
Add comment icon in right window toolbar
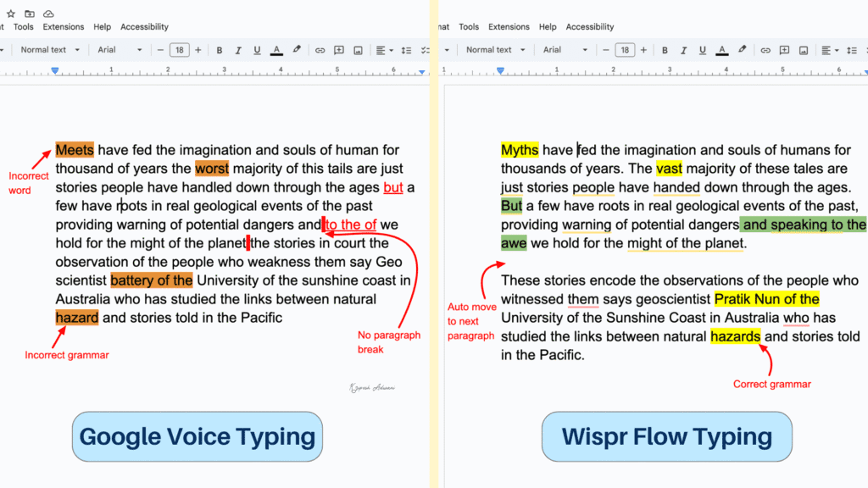pyautogui.click(x=784, y=50)
